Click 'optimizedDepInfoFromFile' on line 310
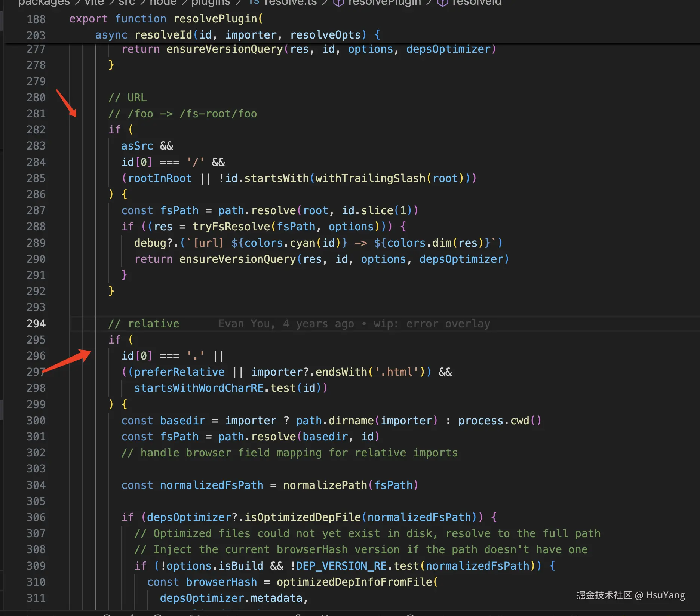Viewport: 700px width, 616px height. click(354, 582)
